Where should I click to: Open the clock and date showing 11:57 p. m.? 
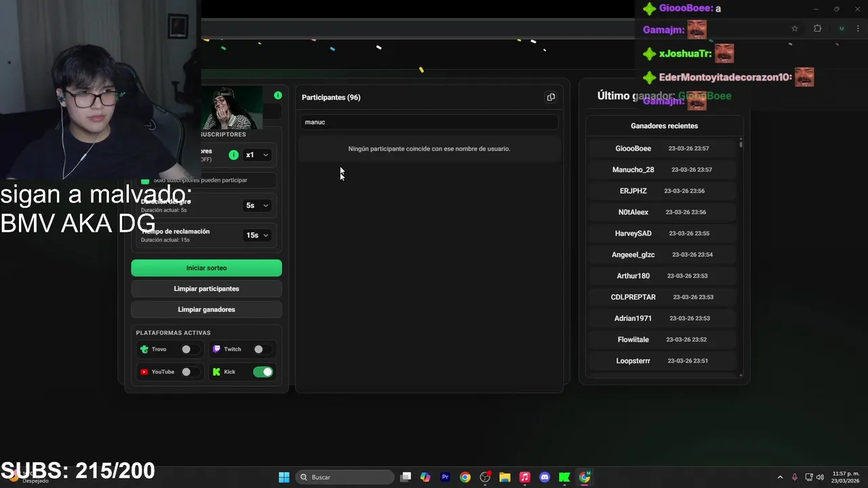[x=846, y=477]
